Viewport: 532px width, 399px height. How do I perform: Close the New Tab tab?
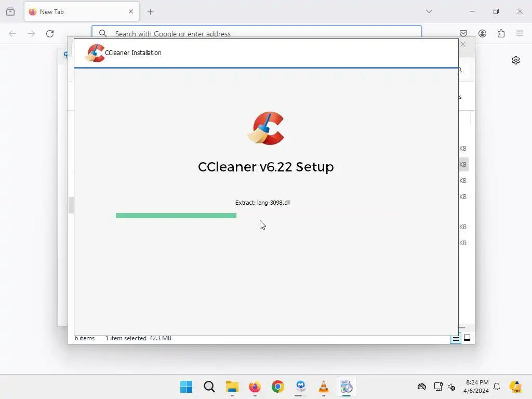click(x=131, y=11)
